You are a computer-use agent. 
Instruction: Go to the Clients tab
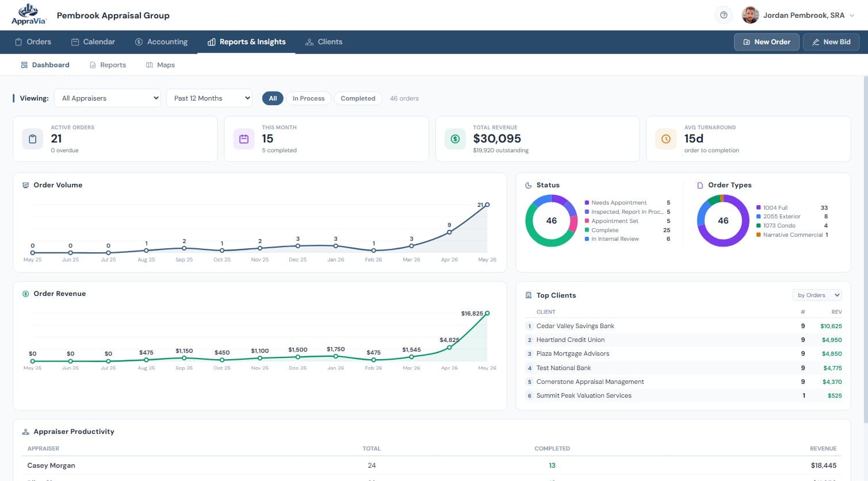(x=323, y=42)
